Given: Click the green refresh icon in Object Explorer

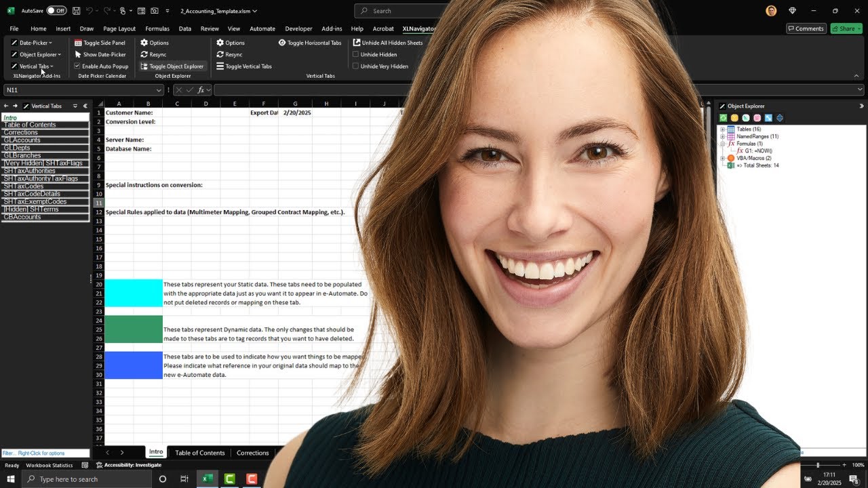Looking at the screenshot, I should [723, 118].
